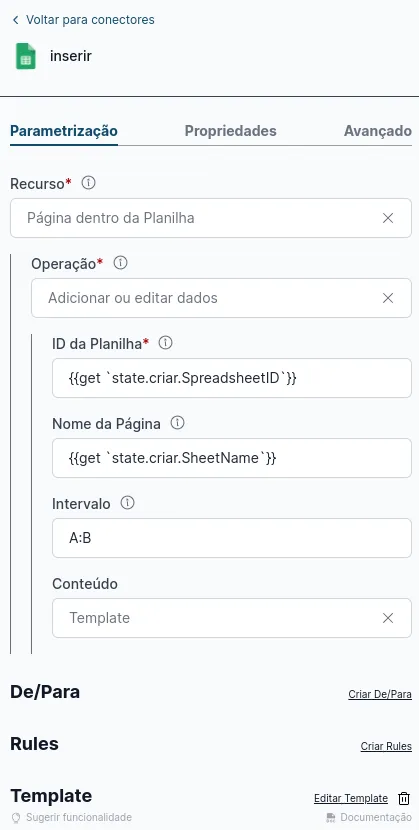This screenshot has height=830, width=419.
Task: Open the info icon next to Recurso
Action: pyautogui.click(x=88, y=183)
